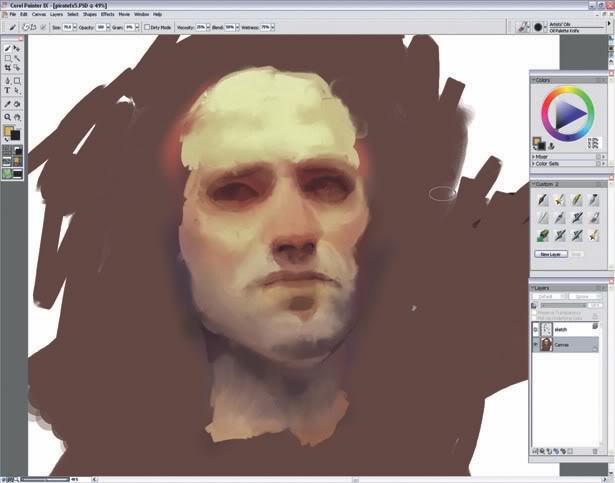Select the Dropper tool
615x483 pixels.
[x=7, y=104]
